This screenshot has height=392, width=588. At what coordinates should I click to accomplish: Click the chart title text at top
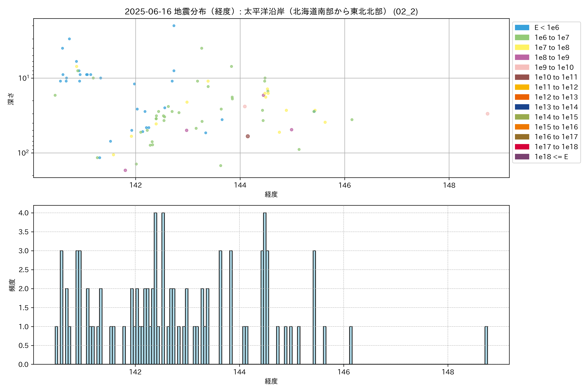tap(271, 11)
